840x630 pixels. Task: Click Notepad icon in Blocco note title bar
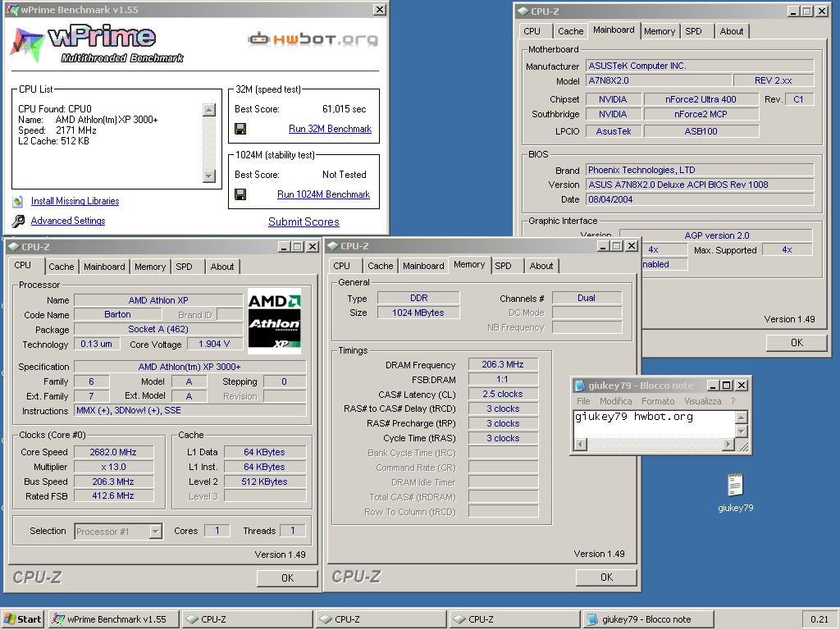[579, 386]
